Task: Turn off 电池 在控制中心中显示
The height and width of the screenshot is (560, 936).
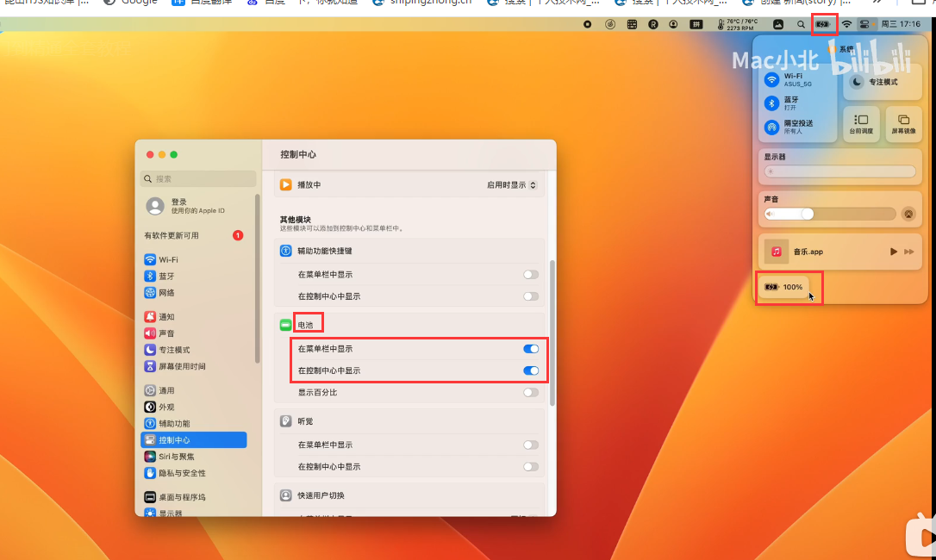Action: (x=531, y=370)
